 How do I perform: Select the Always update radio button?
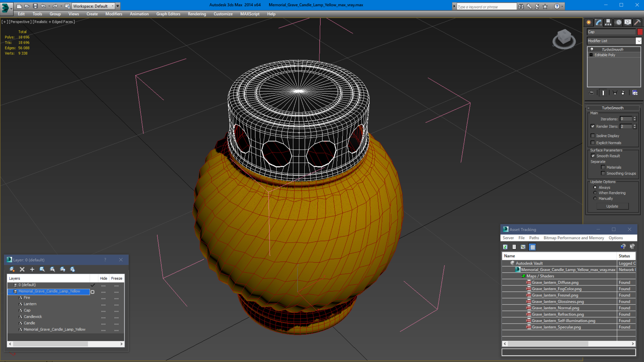[595, 187]
